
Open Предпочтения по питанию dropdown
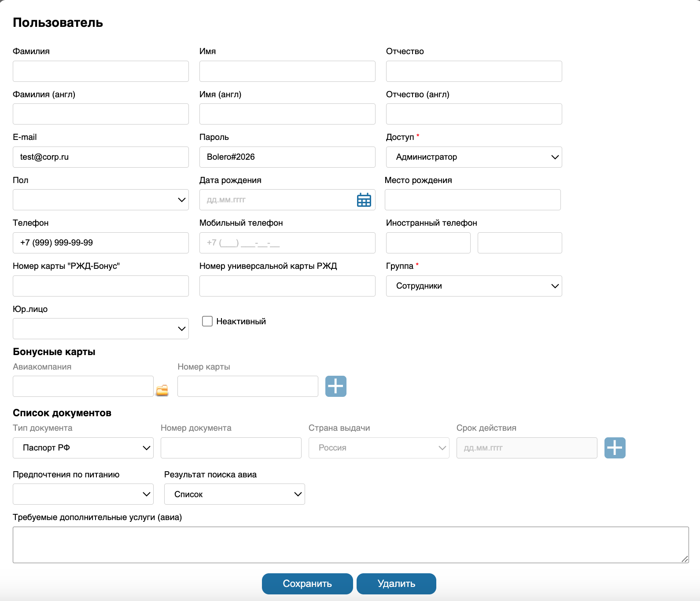click(x=83, y=494)
